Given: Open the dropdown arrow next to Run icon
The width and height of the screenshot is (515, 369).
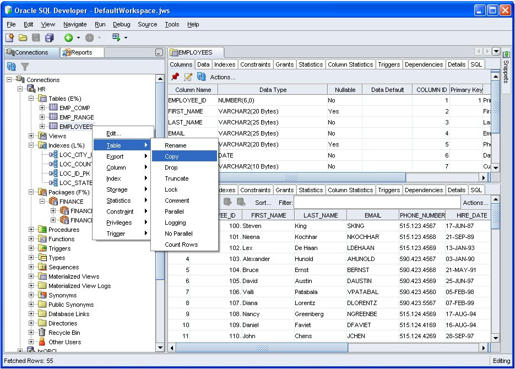Looking at the screenshot, I should pyautogui.click(x=79, y=38).
